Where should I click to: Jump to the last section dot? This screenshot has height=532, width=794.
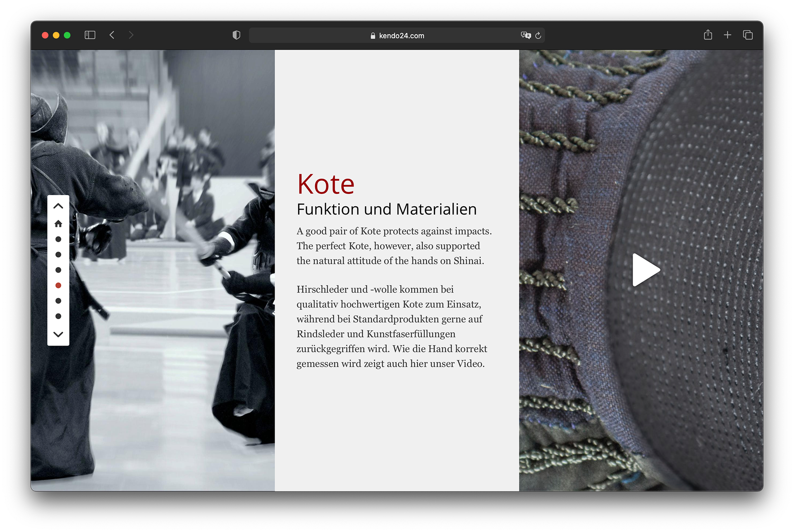[x=58, y=316]
